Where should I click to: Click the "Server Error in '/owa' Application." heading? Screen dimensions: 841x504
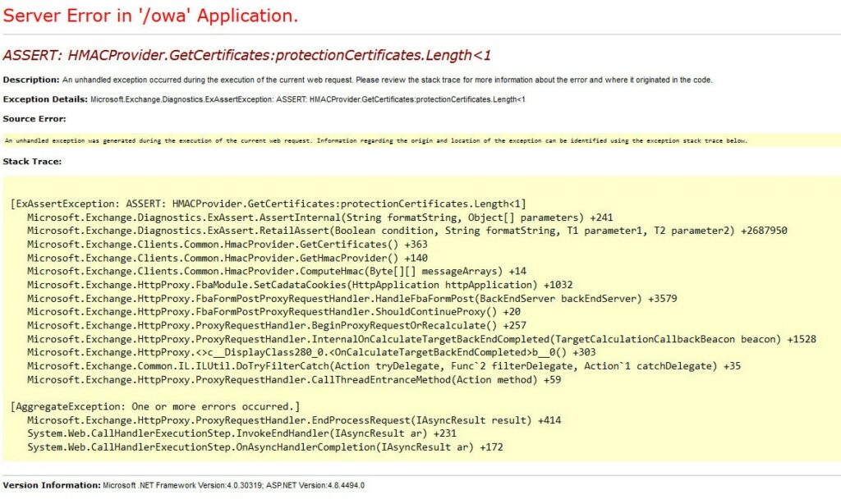click(150, 16)
